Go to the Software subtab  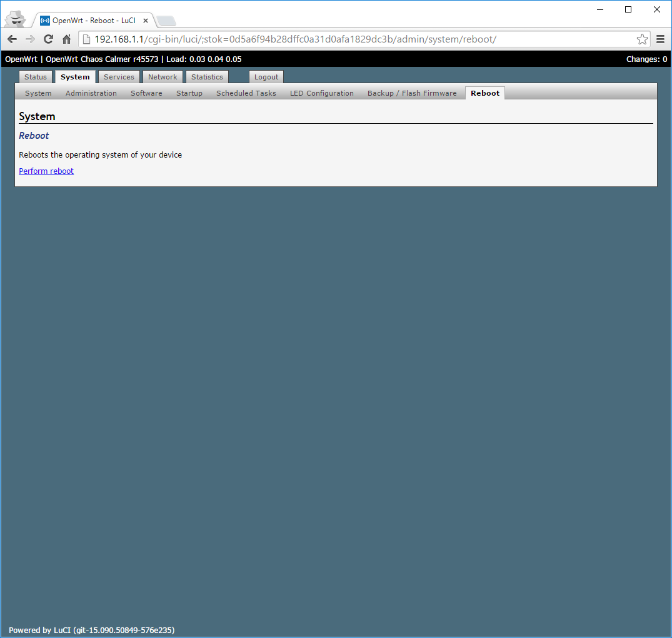(146, 93)
